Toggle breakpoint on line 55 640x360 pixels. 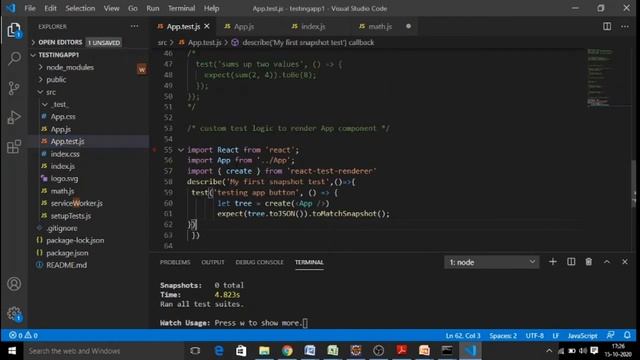[x=154, y=150]
